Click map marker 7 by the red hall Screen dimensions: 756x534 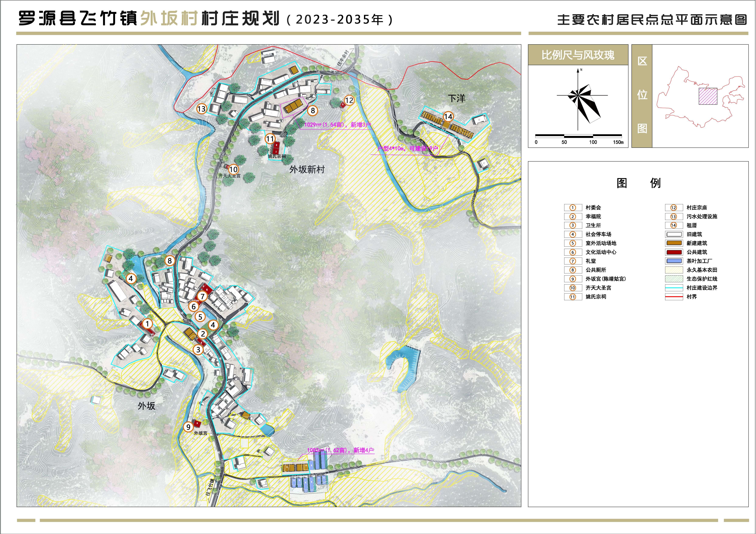pos(202,296)
